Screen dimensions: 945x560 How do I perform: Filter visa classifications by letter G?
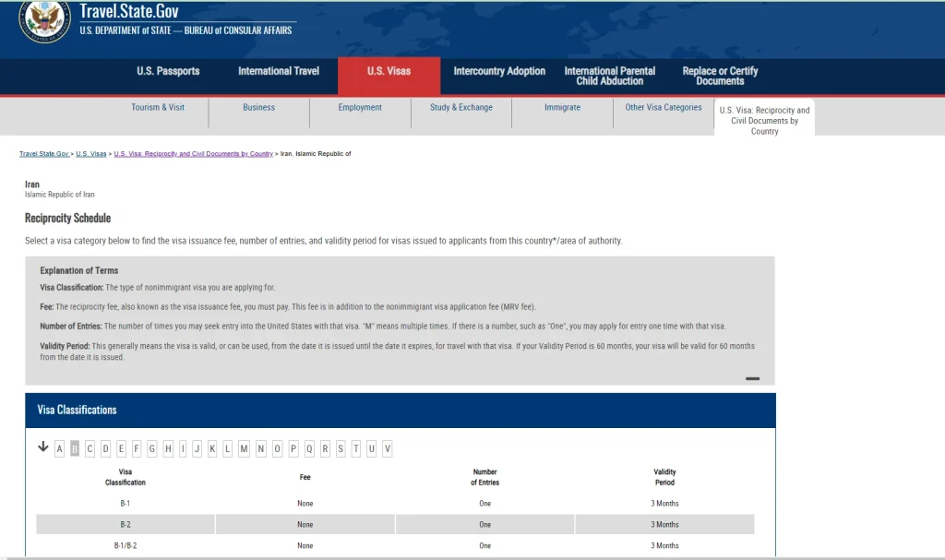[152, 448]
